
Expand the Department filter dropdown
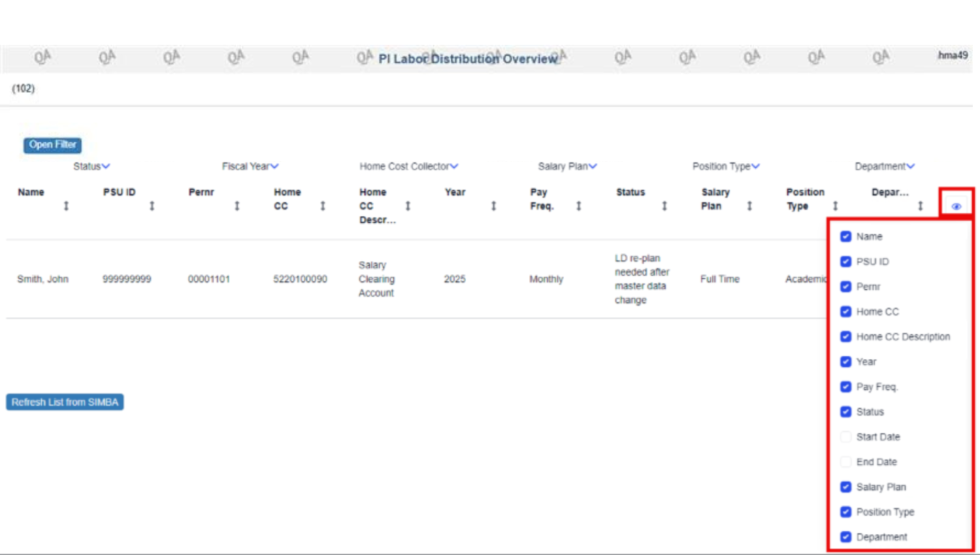click(885, 166)
